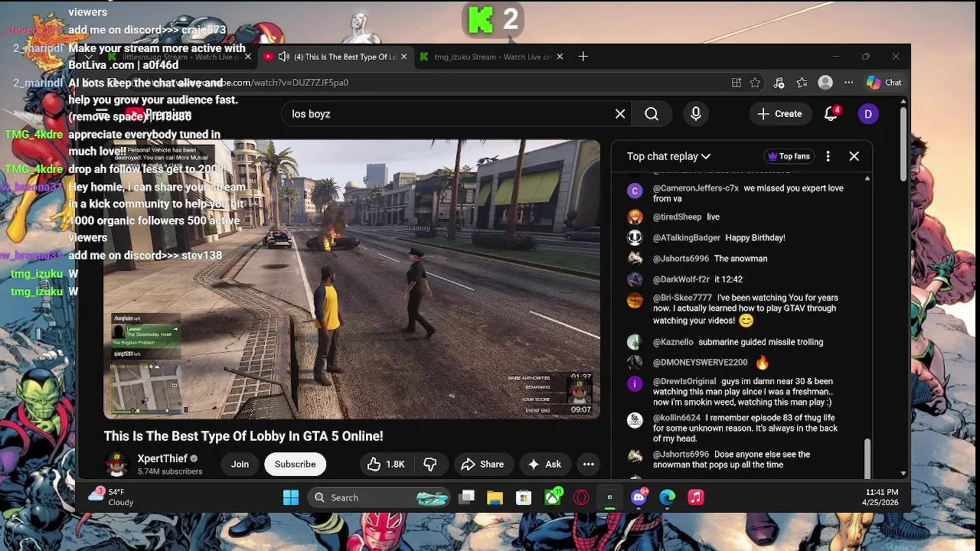Open the YouTube account avatar menu
Image resolution: width=980 pixels, height=551 pixels.
(x=868, y=114)
